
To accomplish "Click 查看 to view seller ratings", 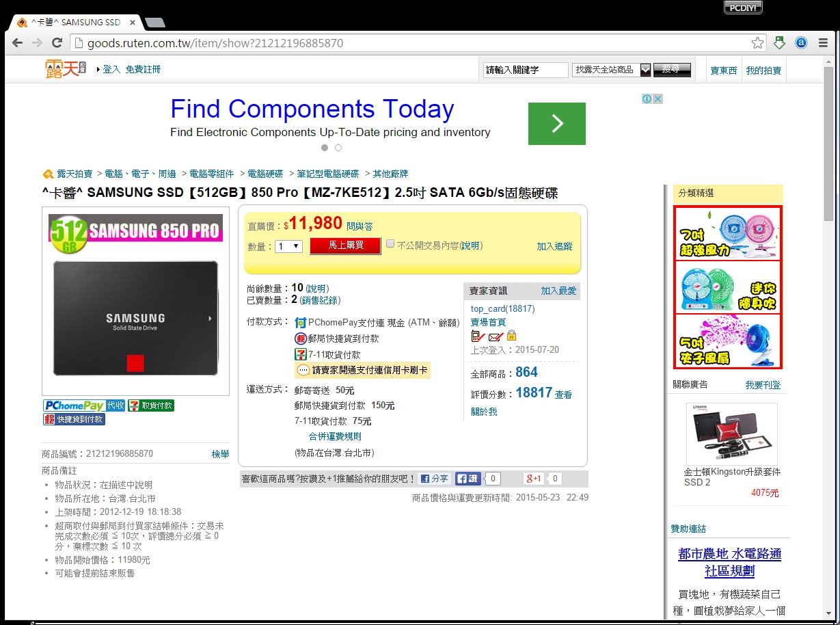I will coord(563,395).
